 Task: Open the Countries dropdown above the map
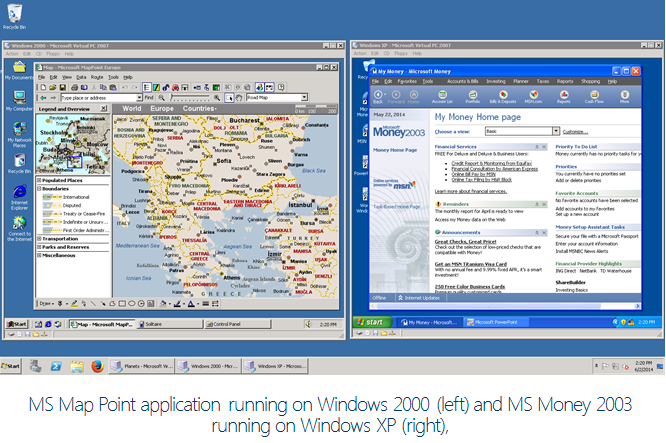200,109
